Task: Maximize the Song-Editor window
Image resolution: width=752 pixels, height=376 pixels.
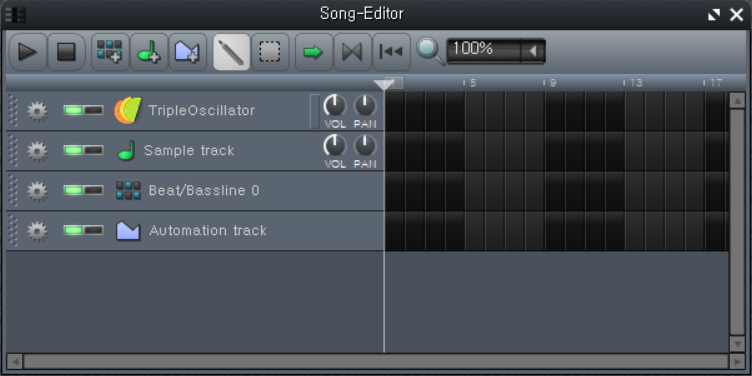Action: pyautogui.click(x=714, y=15)
